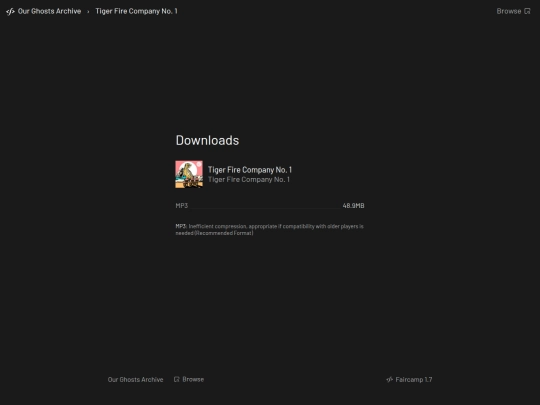This screenshot has height=405, width=540.
Task: Click Browse in the footer
Action: 193,379
